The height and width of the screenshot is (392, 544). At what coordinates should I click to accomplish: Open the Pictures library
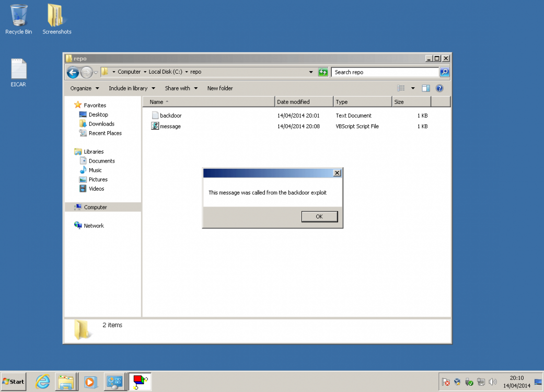coord(94,179)
